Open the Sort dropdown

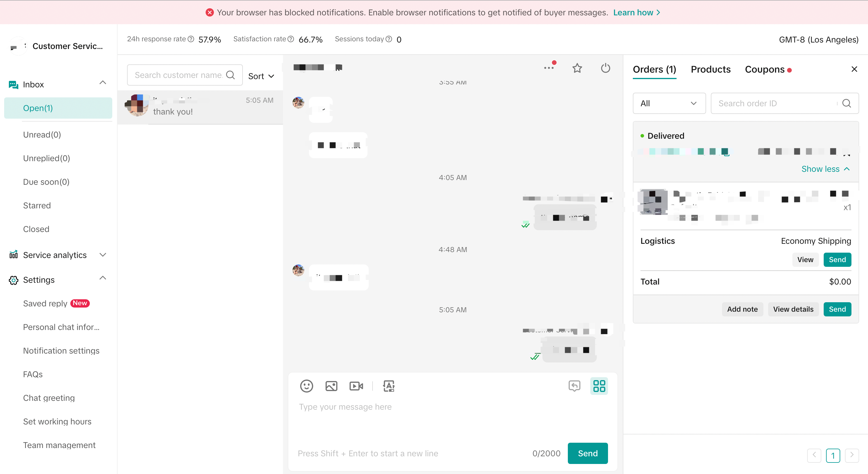(261, 76)
